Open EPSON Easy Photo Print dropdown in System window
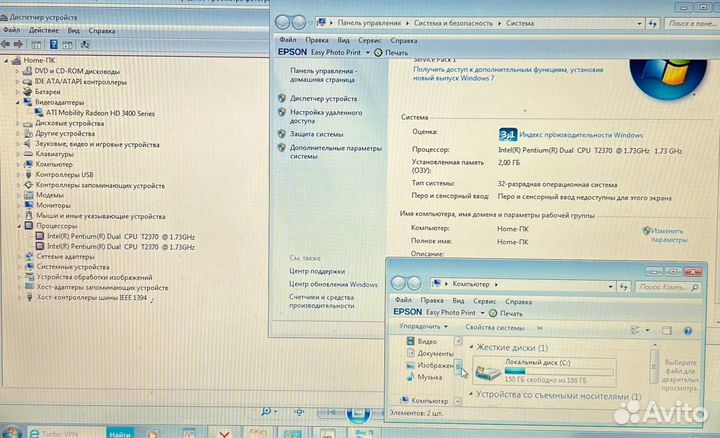 368,53
